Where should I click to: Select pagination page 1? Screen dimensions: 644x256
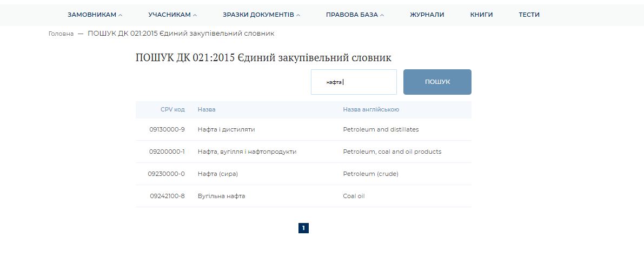(x=303, y=228)
